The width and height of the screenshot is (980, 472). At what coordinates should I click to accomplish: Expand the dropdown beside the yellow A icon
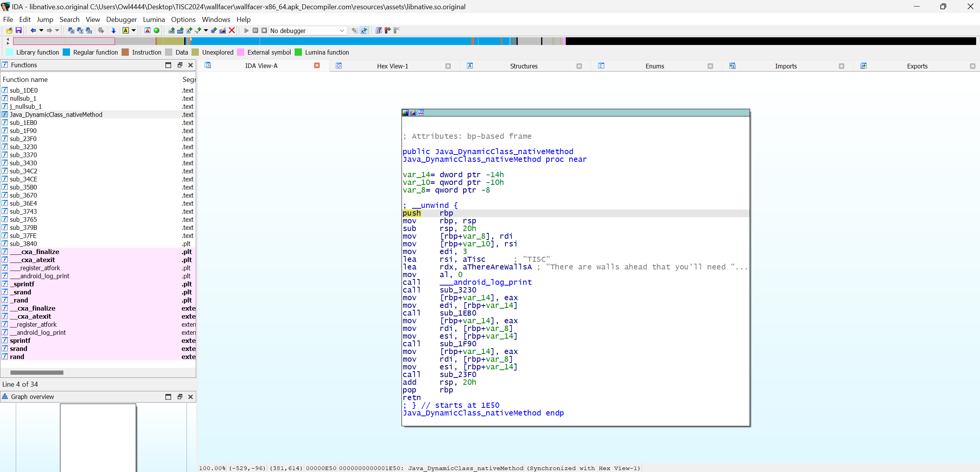pos(134,30)
